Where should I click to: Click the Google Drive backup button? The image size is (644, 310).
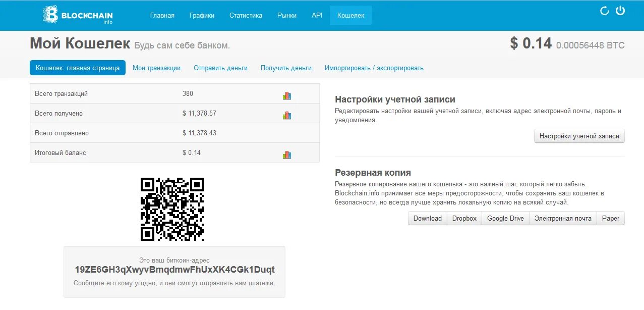tap(505, 218)
